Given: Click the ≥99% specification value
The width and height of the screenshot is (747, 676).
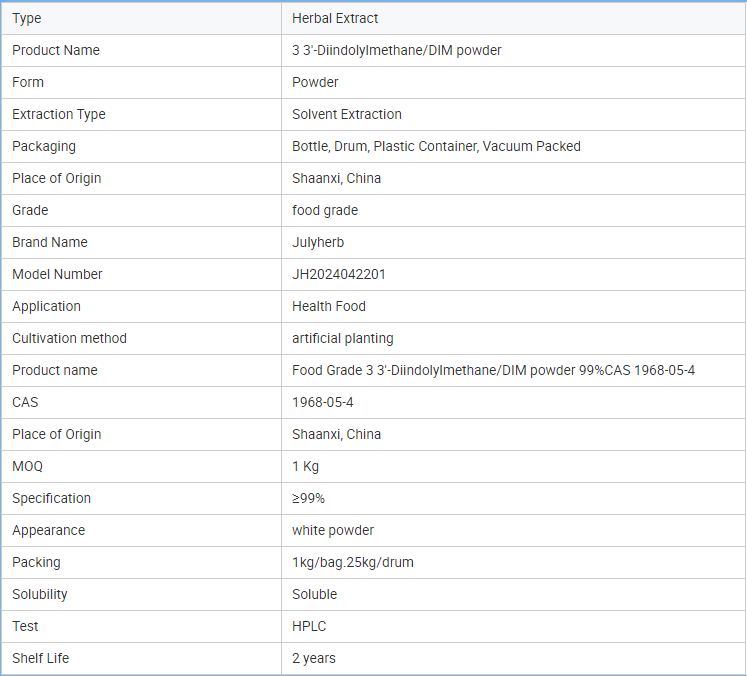Looking at the screenshot, I should [308, 498].
